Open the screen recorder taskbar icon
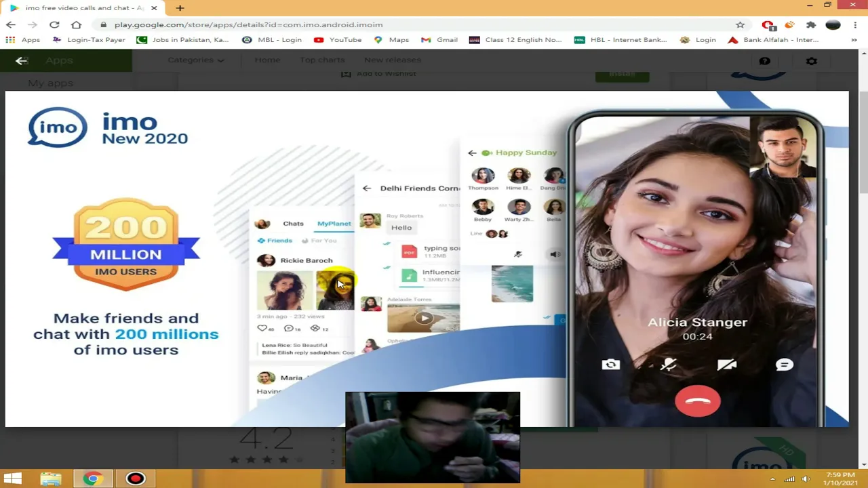868x488 pixels. (136, 479)
